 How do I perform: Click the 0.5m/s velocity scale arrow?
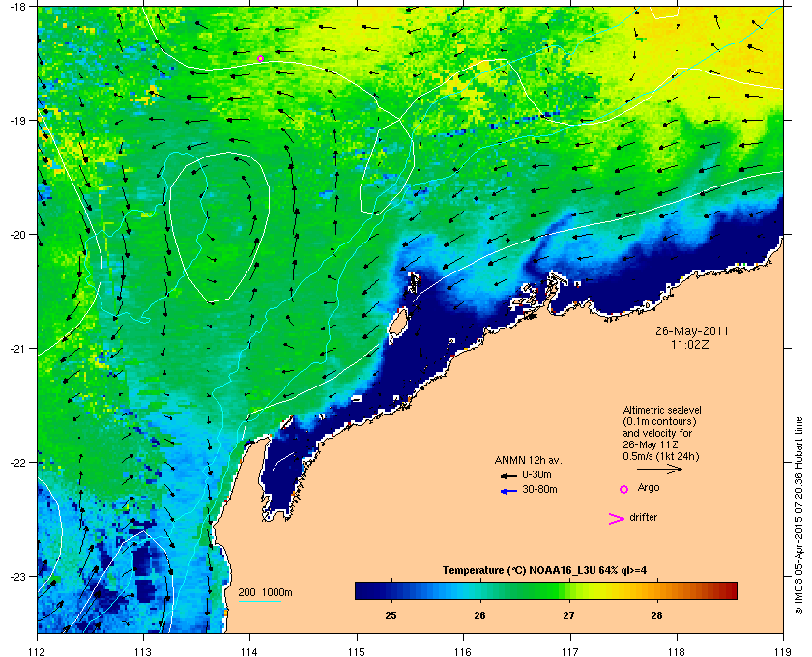click(x=659, y=469)
